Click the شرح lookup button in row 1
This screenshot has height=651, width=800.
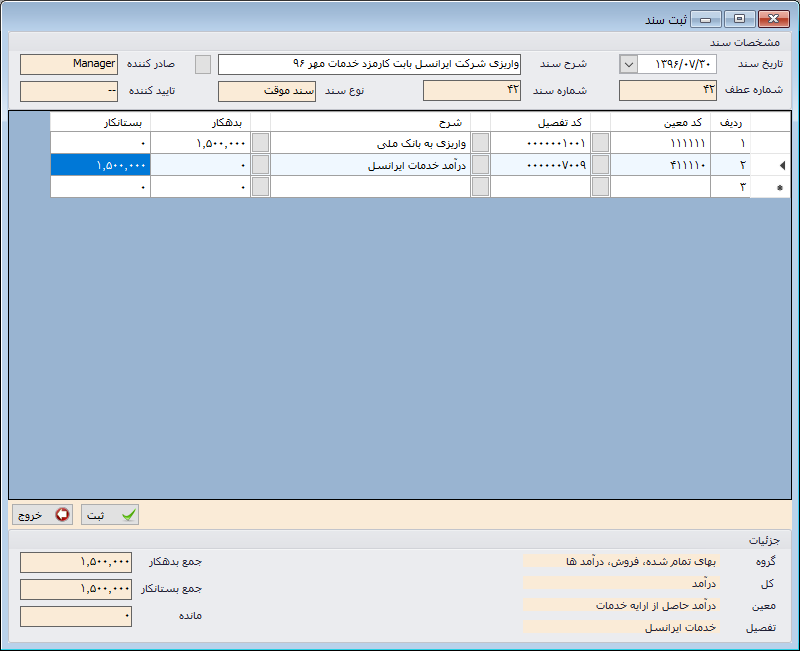(x=261, y=143)
